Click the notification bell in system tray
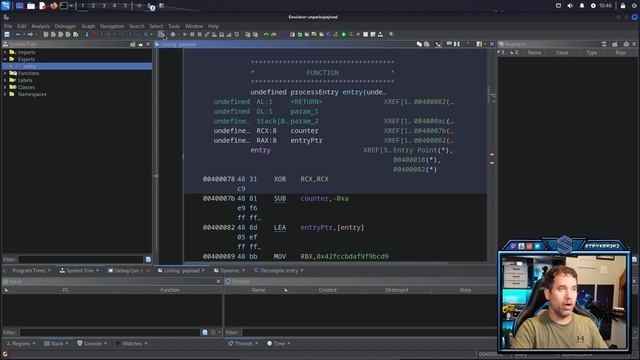 [582, 6]
